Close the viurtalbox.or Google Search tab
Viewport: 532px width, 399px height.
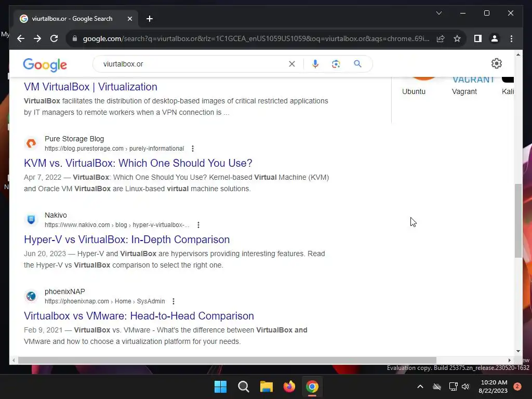coord(129,19)
